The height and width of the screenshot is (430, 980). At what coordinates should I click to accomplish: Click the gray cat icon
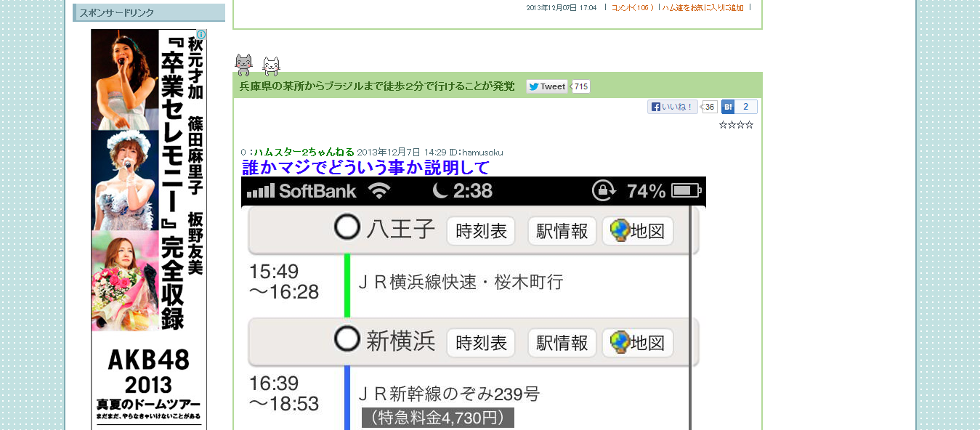(x=244, y=64)
